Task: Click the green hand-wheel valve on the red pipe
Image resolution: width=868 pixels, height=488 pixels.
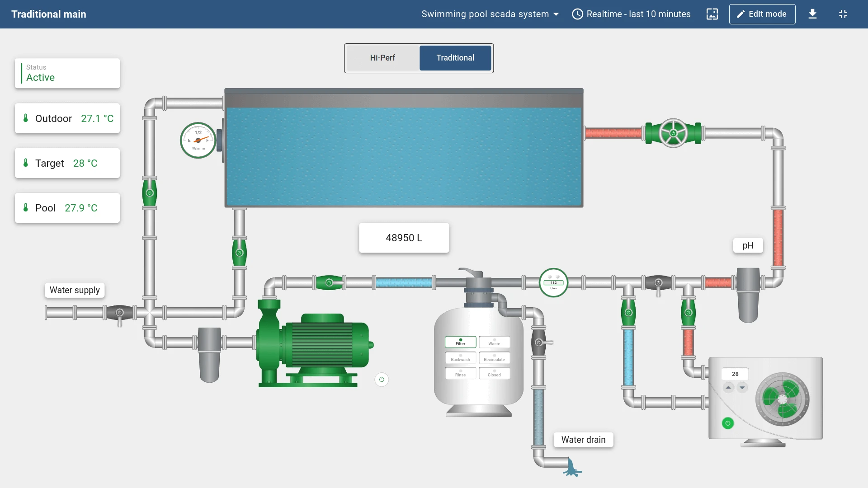Action: point(673,133)
